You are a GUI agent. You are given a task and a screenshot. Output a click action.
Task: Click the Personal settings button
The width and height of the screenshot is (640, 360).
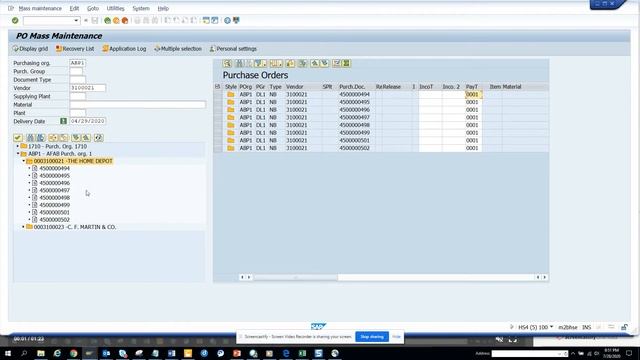click(x=233, y=49)
